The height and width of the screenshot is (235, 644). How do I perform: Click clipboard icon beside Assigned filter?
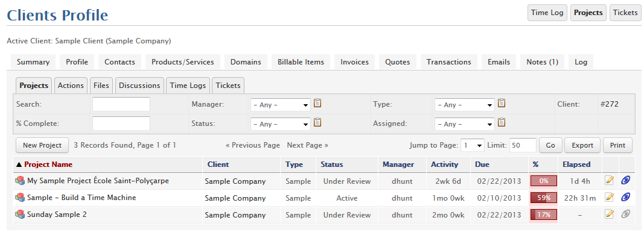(502, 123)
